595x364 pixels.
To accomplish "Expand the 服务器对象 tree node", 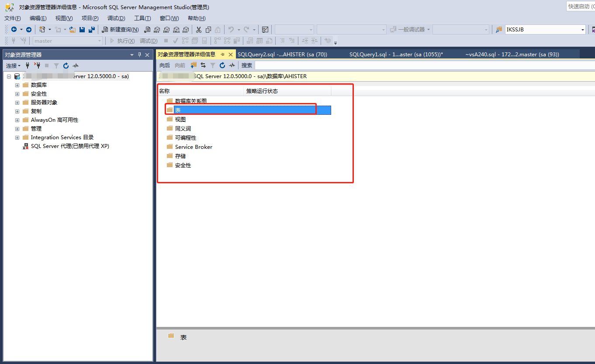I will [17, 103].
